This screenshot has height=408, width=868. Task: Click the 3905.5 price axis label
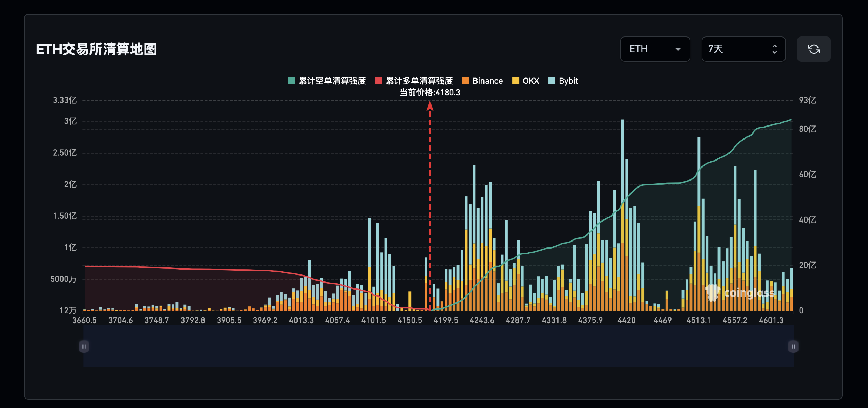[229, 320]
